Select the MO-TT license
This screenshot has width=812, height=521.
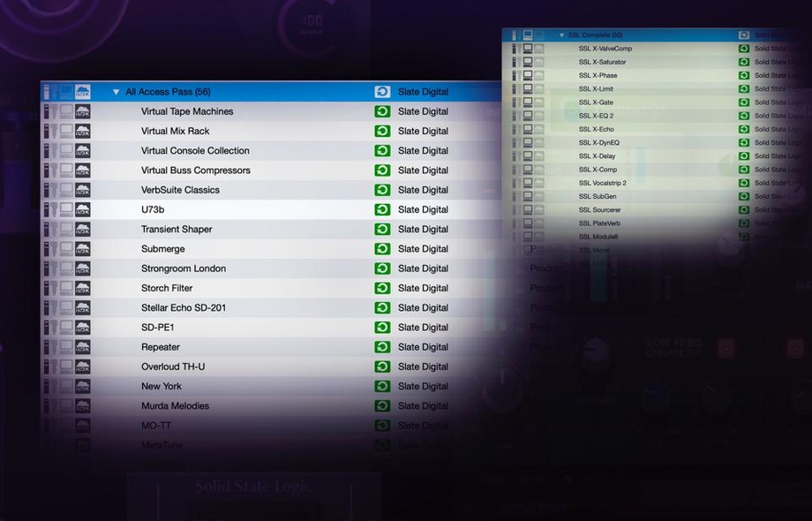(156, 426)
